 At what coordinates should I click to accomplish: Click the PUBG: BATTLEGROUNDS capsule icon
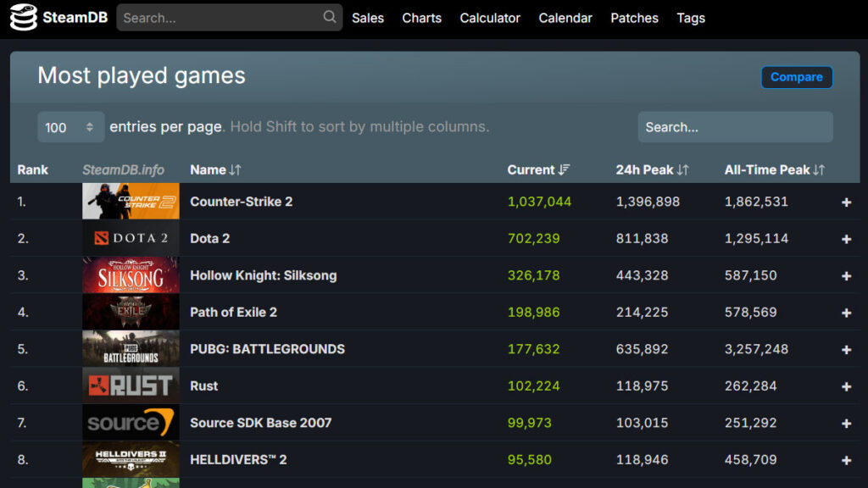(x=130, y=348)
